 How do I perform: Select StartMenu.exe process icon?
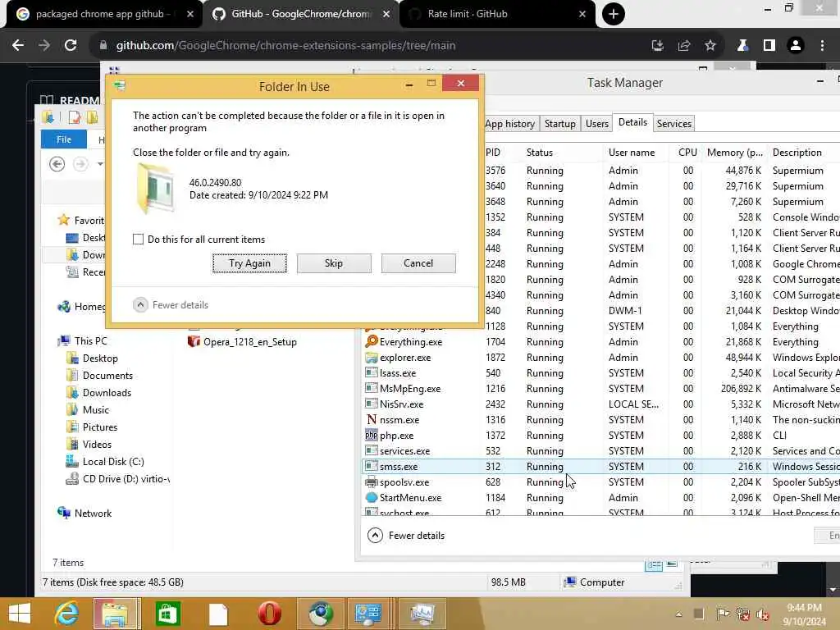coord(372,498)
